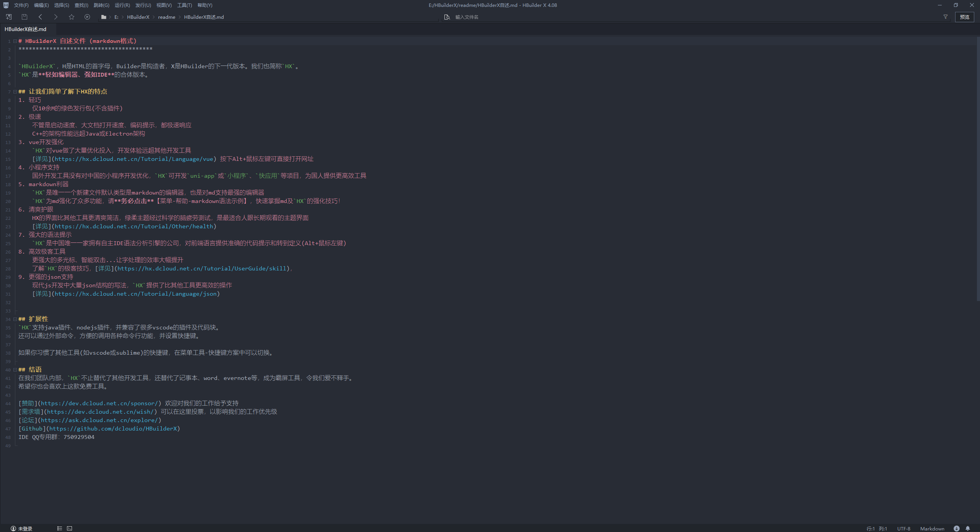Click the star bookmark icon
The image size is (980, 532).
(x=72, y=17)
